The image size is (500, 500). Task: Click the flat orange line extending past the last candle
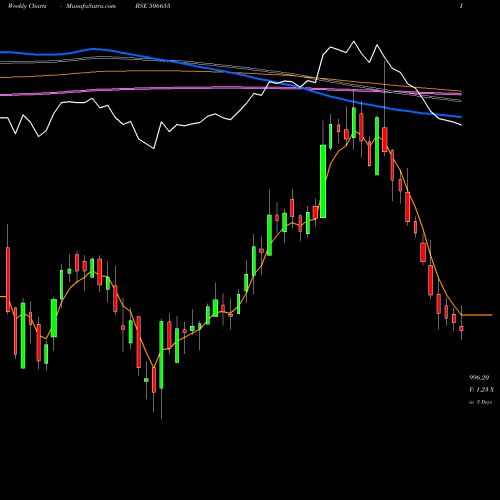coord(477,315)
